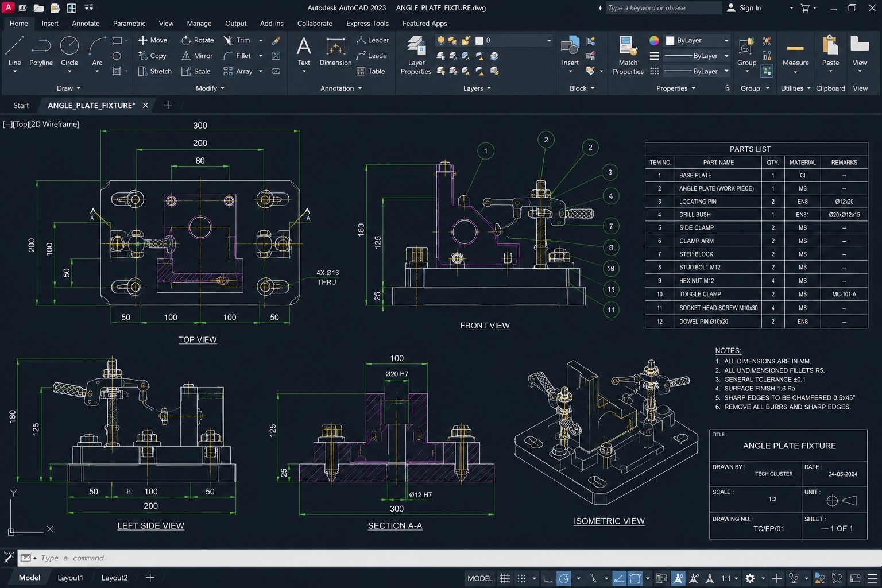The image size is (882, 588).
Task: Select the Array tool
Action: [x=238, y=71]
